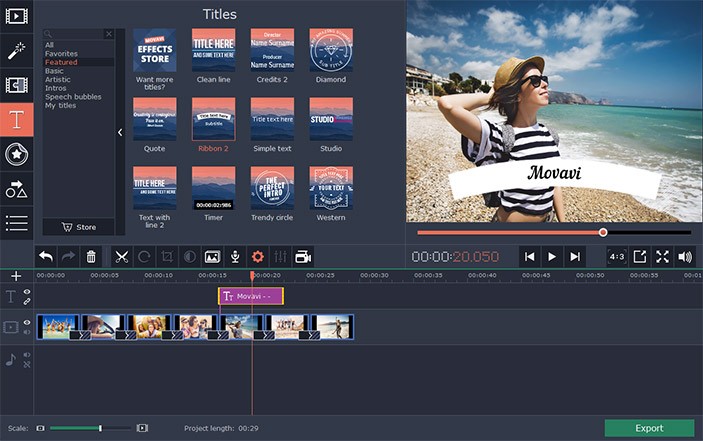Select the Studio title thumbnail
The image size is (703, 441).
tap(331, 119)
